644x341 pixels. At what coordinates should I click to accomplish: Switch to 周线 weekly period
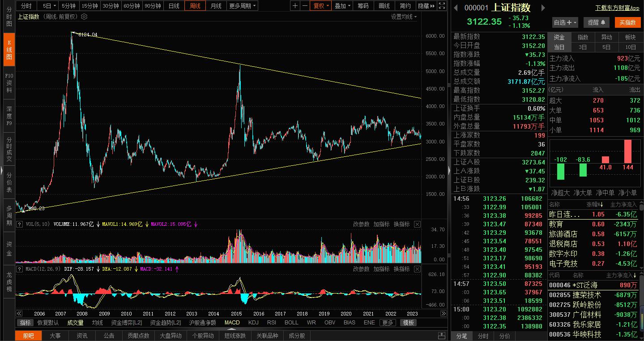(x=195, y=6)
